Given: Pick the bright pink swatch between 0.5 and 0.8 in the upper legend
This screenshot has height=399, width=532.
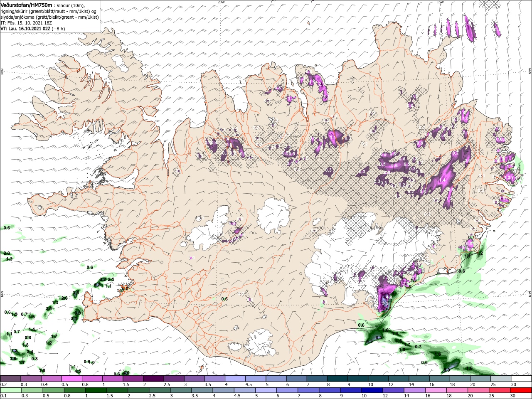Looking at the screenshot, I should click(72, 379).
